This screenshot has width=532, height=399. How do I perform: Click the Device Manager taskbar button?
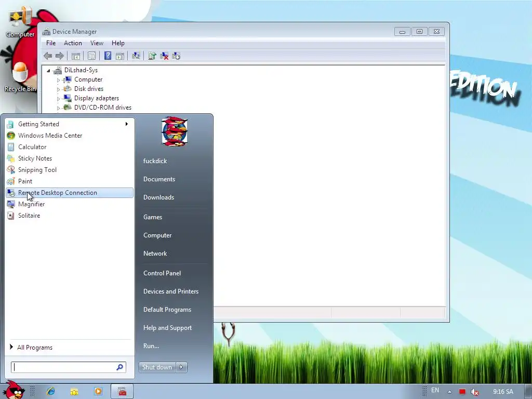(122, 392)
